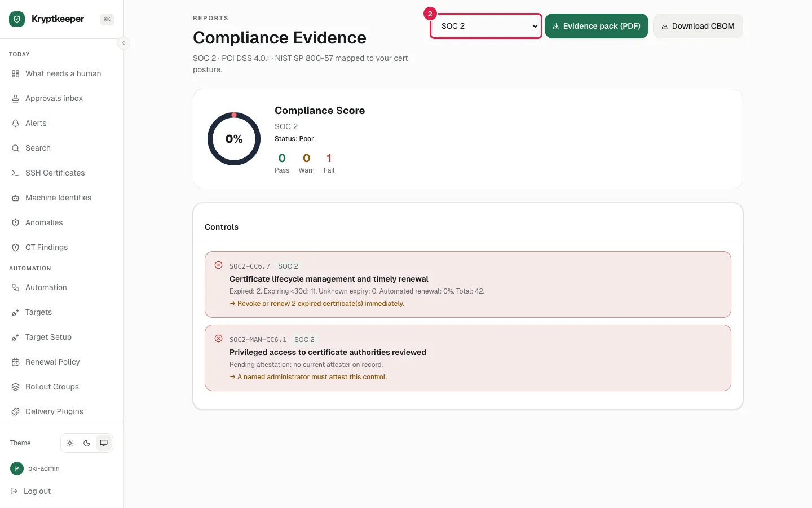Open the SOC2-CC6.7 control card

pyautogui.click(x=468, y=284)
